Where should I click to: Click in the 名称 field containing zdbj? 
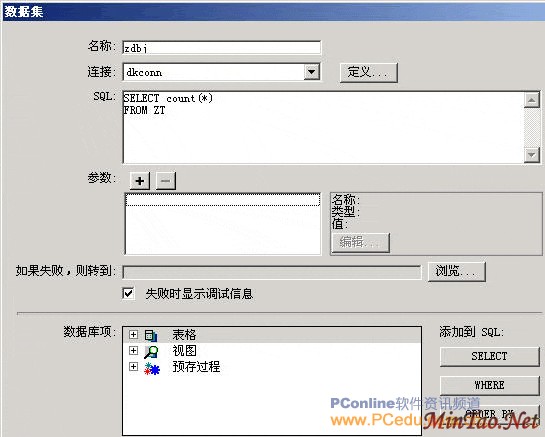coord(222,48)
